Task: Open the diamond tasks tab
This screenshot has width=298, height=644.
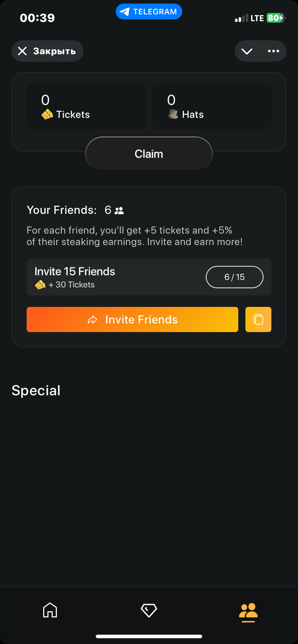Action: [x=149, y=610]
